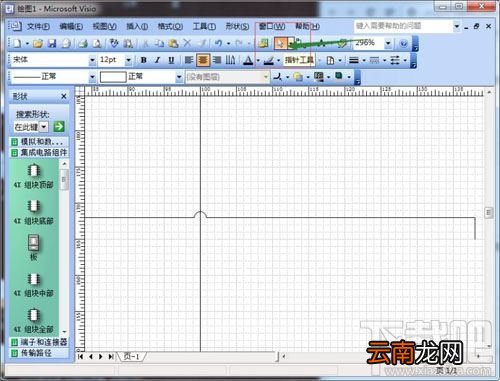Click the Paste clipboard icon
The width and height of the screenshot is (500, 381).
(x=173, y=43)
